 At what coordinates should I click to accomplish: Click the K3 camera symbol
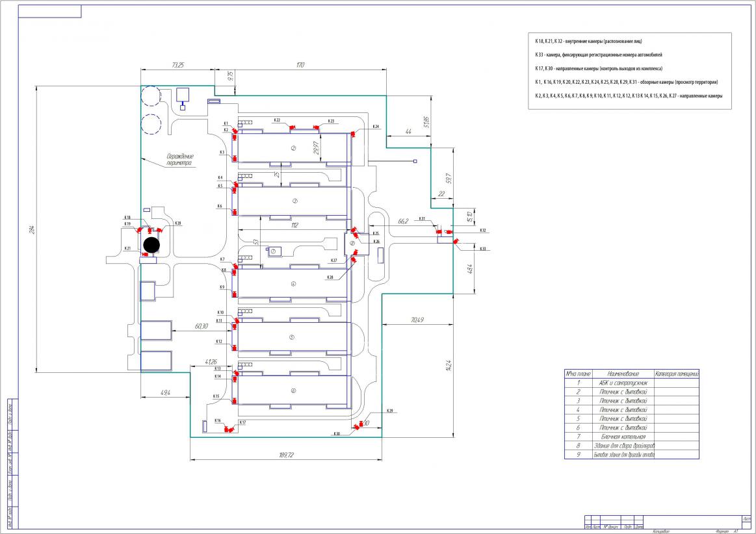pos(234,157)
